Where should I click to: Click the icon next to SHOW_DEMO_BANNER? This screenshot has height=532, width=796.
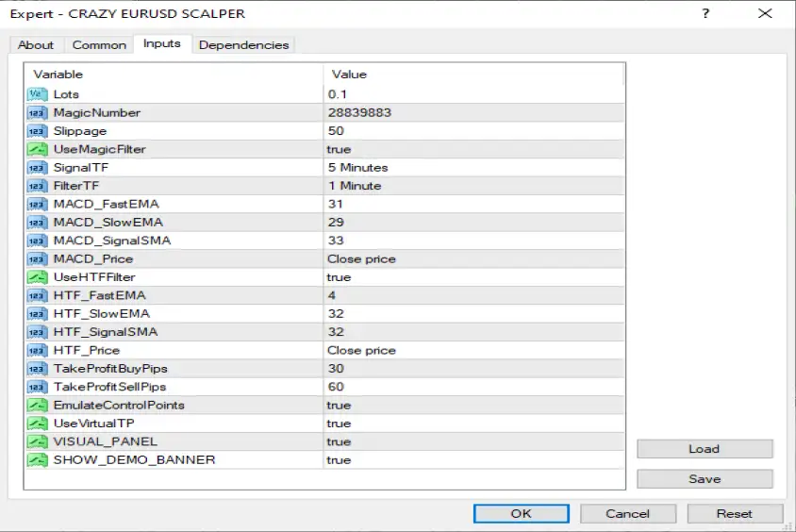pyautogui.click(x=37, y=460)
